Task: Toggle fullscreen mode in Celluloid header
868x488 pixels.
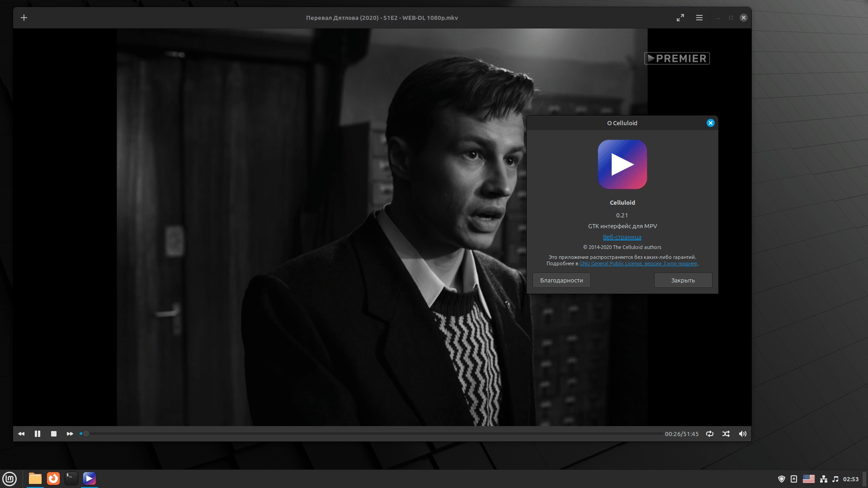Action: click(x=680, y=18)
